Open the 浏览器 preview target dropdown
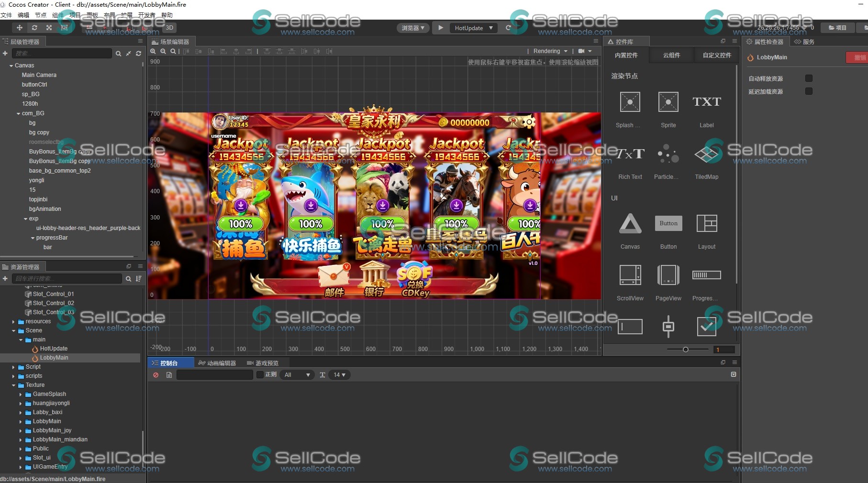This screenshot has height=483, width=868. pyautogui.click(x=412, y=28)
